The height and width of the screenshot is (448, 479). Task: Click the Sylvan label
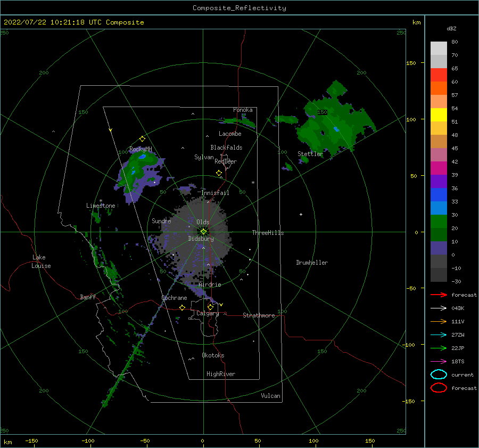[204, 157]
